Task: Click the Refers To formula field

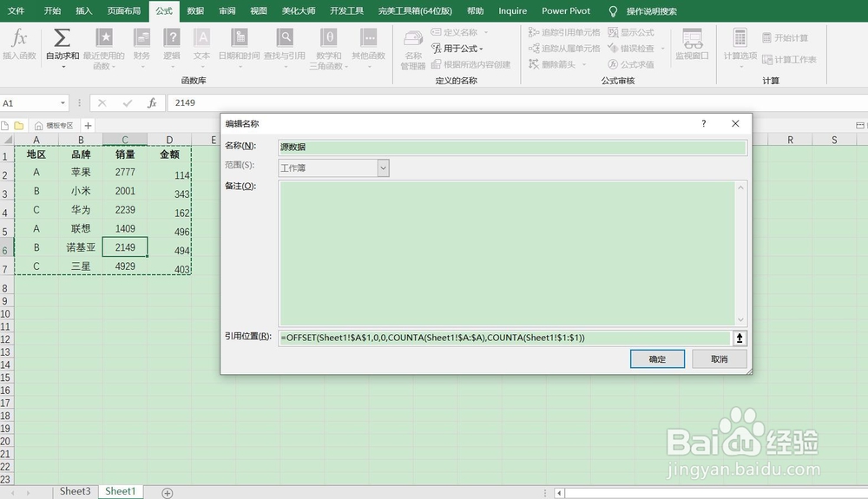Action: click(504, 338)
